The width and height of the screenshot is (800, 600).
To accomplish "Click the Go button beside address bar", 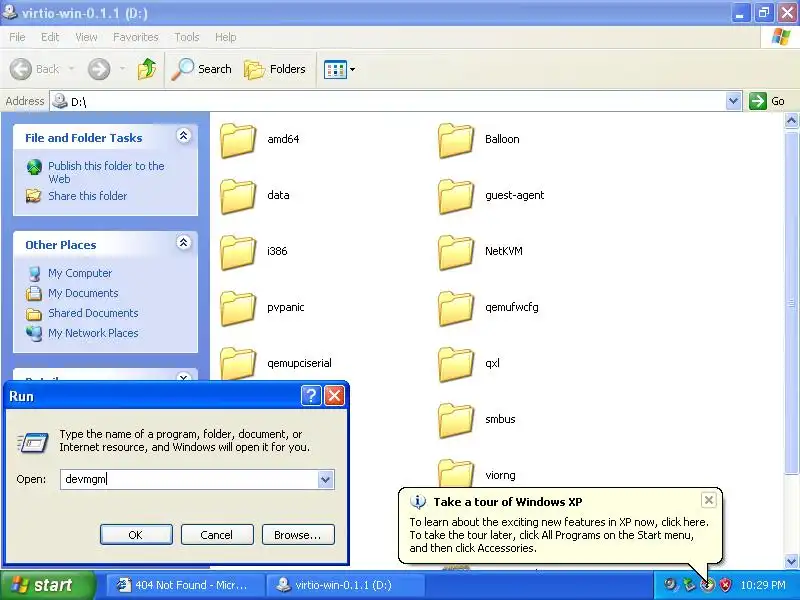I will click(767, 101).
